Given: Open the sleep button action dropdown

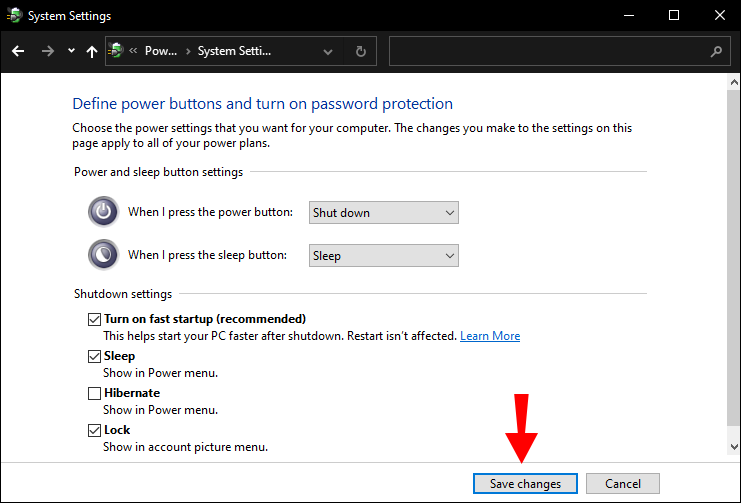Looking at the screenshot, I should pyautogui.click(x=383, y=255).
